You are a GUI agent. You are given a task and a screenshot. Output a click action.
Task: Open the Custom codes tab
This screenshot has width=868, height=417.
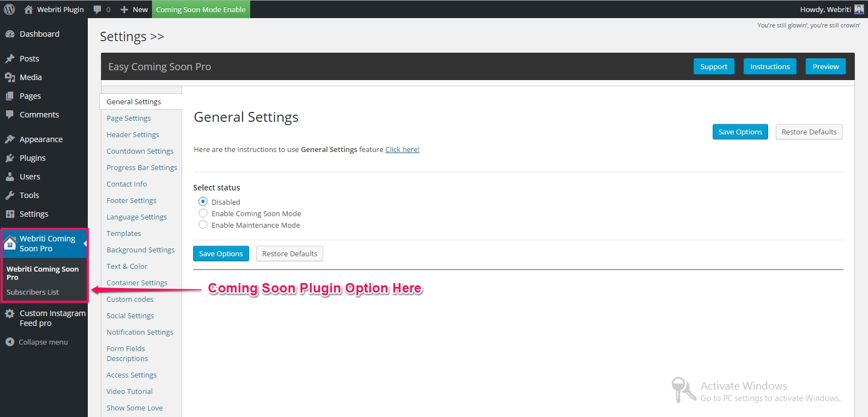pos(130,299)
